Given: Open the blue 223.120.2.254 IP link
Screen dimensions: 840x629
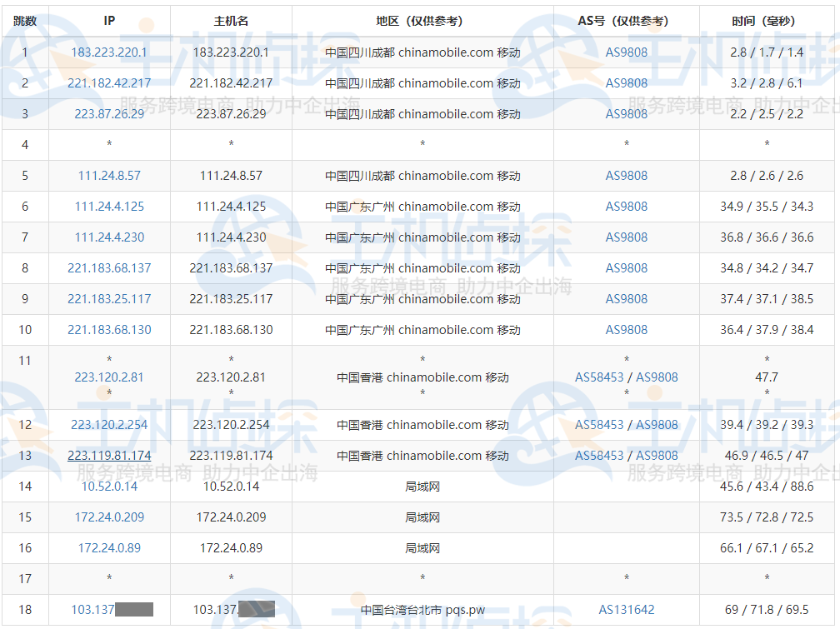Looking at the screenshot, I should 109,425.
